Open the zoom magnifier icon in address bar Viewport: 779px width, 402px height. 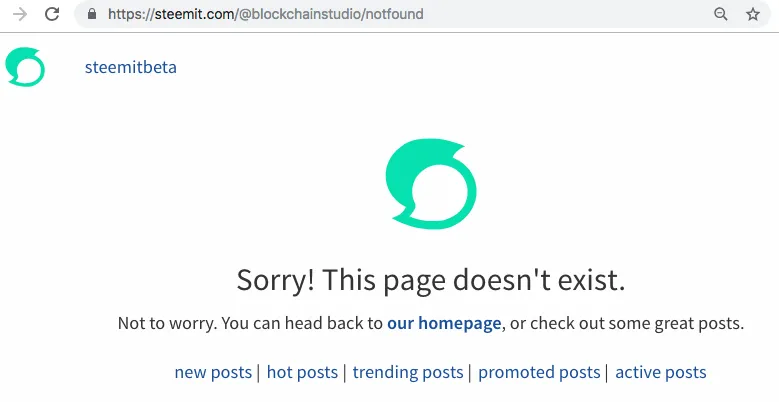721,14
